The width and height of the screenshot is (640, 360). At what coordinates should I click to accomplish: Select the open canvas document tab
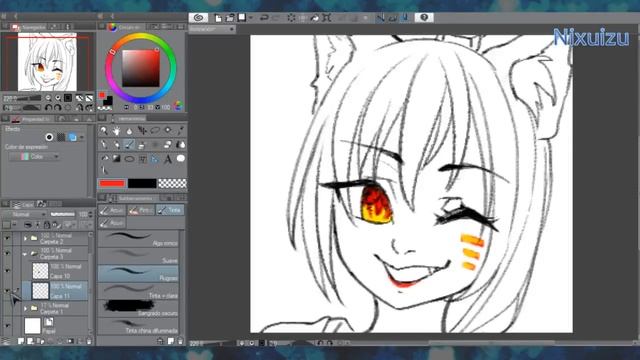pos(212,29)
